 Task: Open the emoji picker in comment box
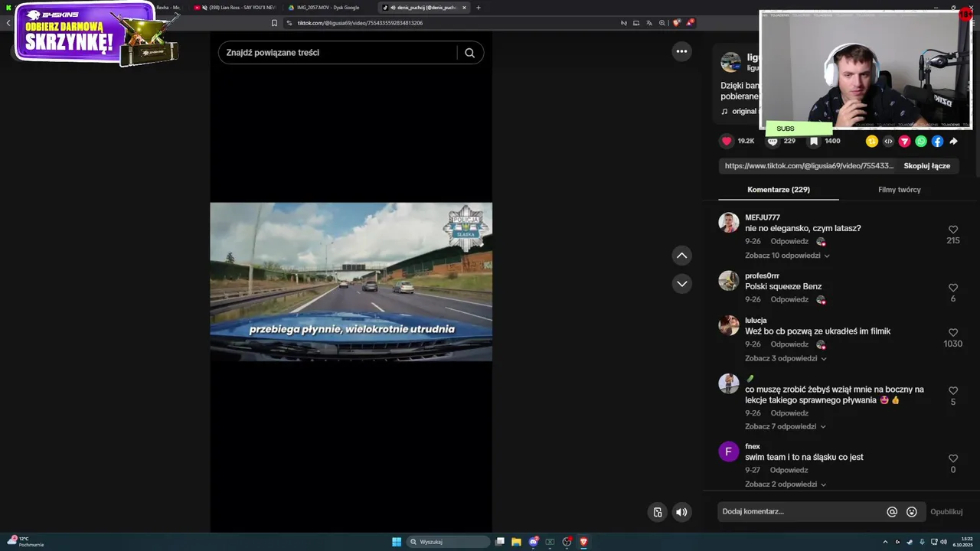pyautogui.click(x=912, y=512)
